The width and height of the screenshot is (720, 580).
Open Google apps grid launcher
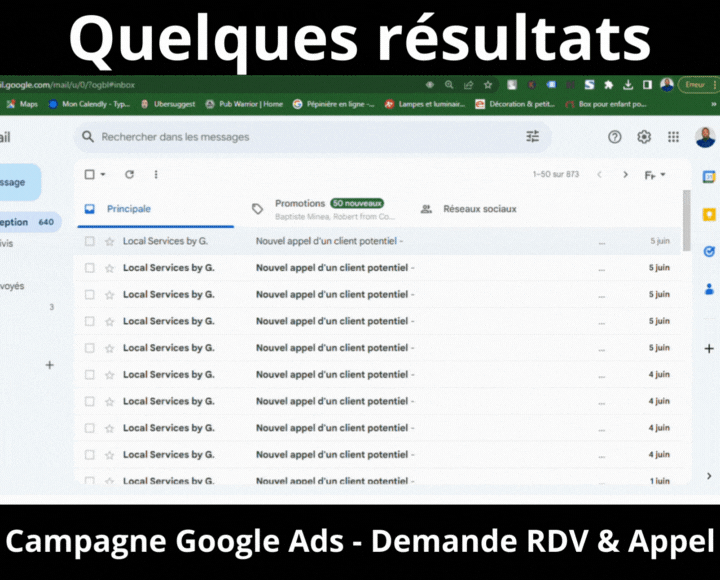pos(673,137)
